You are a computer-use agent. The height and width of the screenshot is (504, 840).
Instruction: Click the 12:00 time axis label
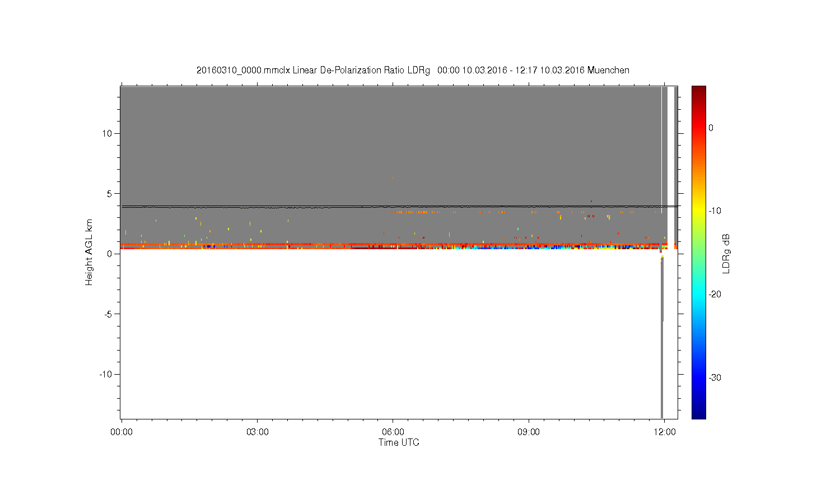point(665,432)
